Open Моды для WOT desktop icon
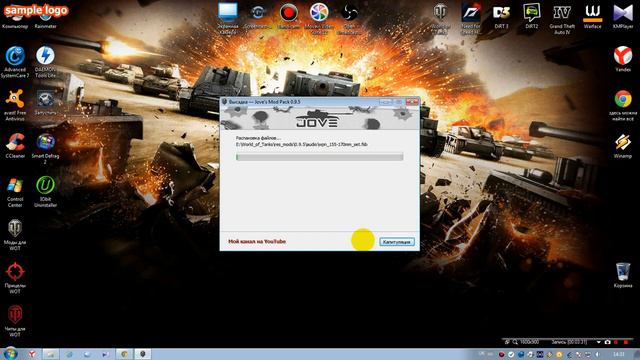 (15, 234)
